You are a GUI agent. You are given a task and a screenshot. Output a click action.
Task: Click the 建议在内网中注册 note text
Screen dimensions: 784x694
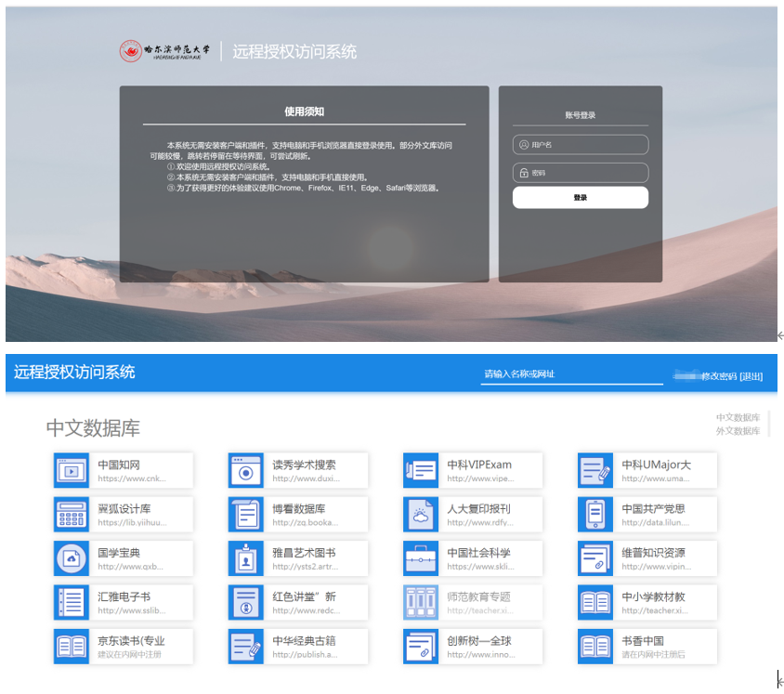click(x=129, y=654)
